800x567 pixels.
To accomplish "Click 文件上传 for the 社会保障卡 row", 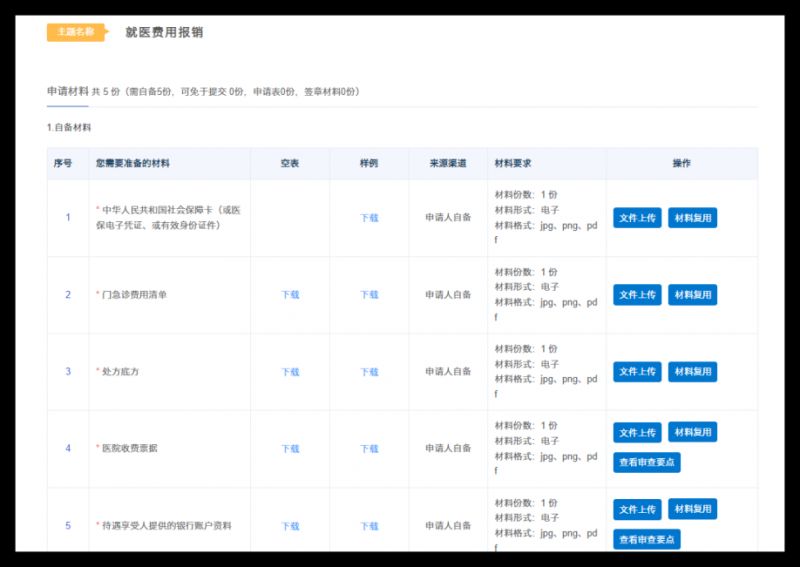I will pos(637,218).
